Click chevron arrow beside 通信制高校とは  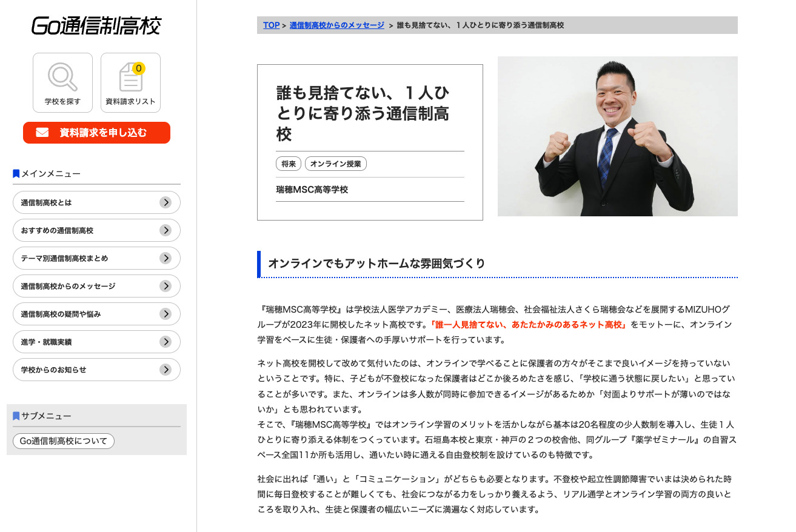(x=166, y=202)
